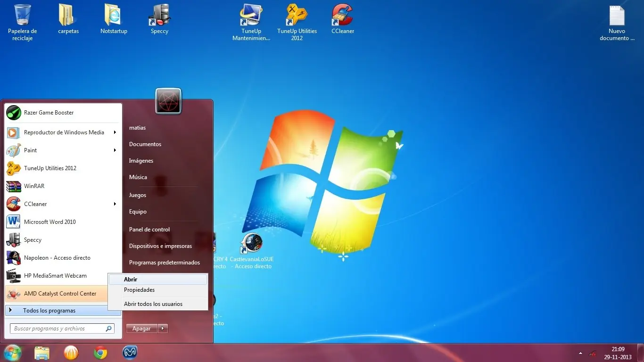Screen dimensions: 644x362
Task: Open TuneUp Utilities 2012 in Start menu list
Action: [x=63, y=168]
